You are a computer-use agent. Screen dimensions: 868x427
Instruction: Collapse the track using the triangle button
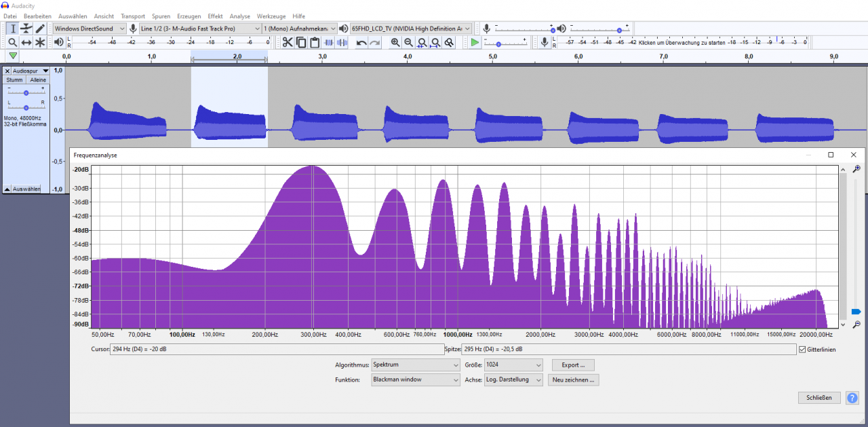(7, 189)
